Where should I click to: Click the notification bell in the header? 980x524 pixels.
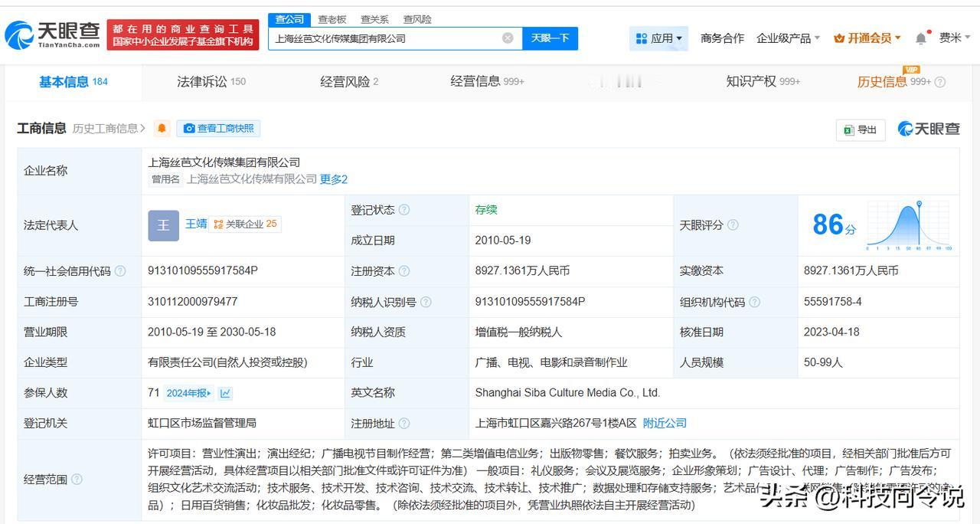[921, 38]
